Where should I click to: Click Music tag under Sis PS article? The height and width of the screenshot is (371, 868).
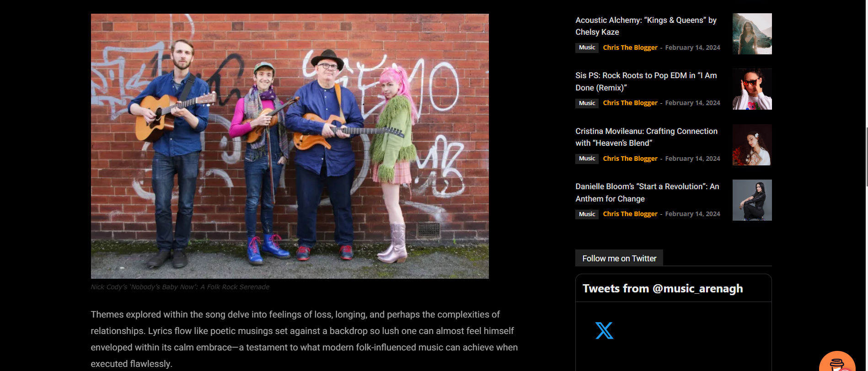point(587,103)
